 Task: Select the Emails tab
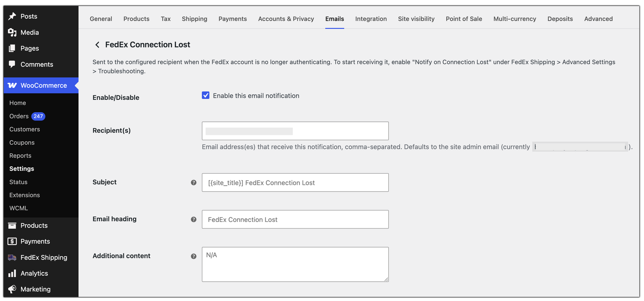pos(334,19)
